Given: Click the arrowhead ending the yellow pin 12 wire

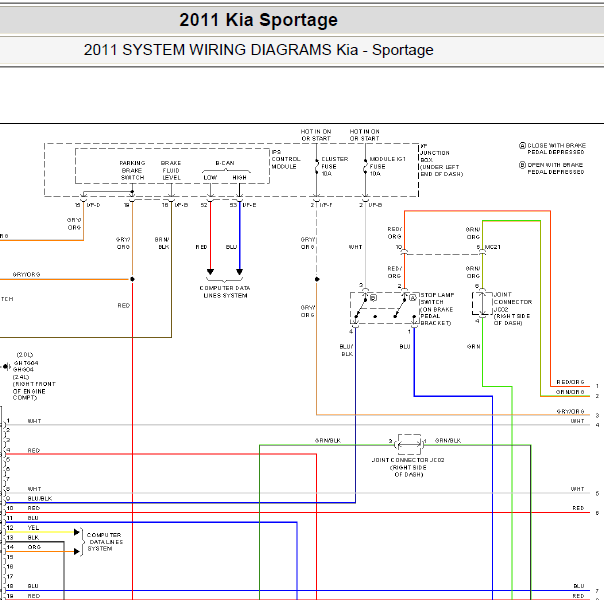Looking at the screenshot, I should click(77, 532).
